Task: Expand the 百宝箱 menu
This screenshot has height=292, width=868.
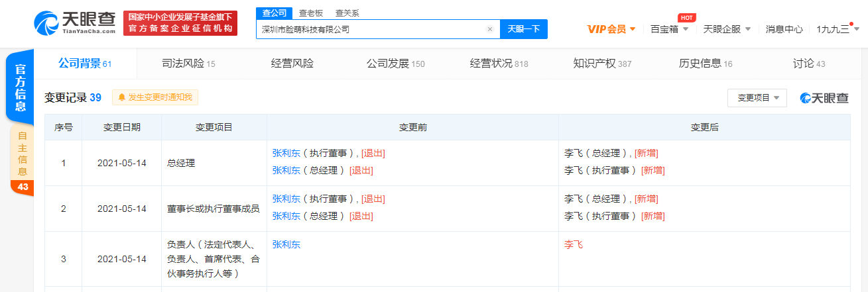Action: pos(669,29)
